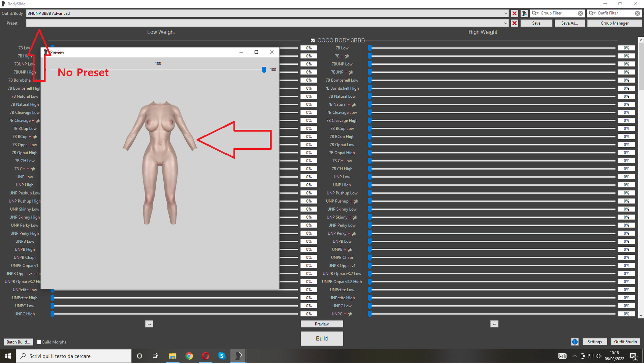Open Meet Now tray icon
Image resolution: width=644 pixels, height=364 pixels.
pos(582,356)
